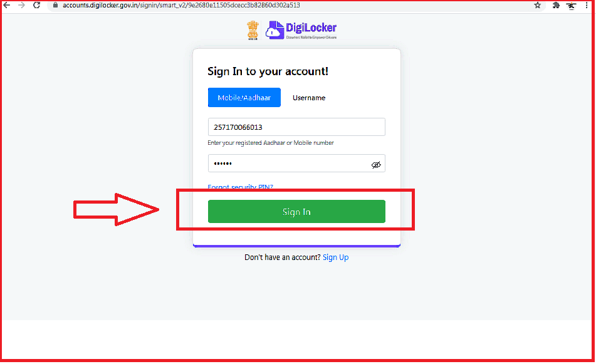Open the Sign Up link
The width and height of the screenshot is (596, 364).
click(x=335, y=257)
